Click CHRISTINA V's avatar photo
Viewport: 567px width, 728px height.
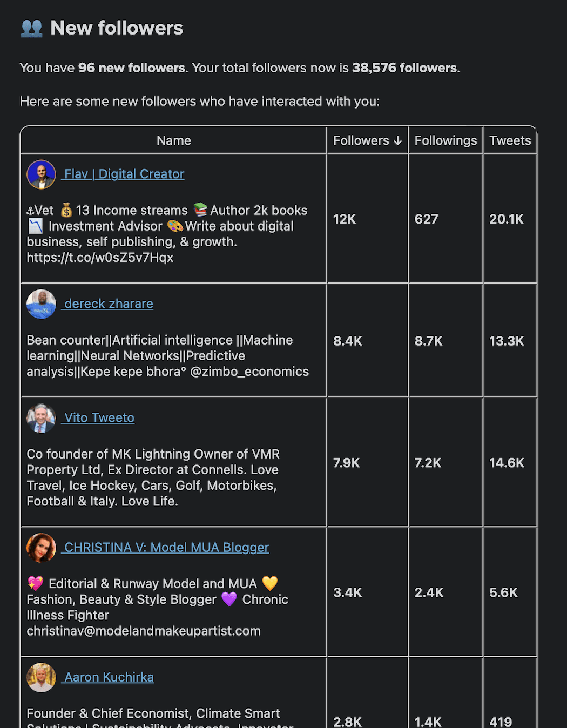coord(41,548)
